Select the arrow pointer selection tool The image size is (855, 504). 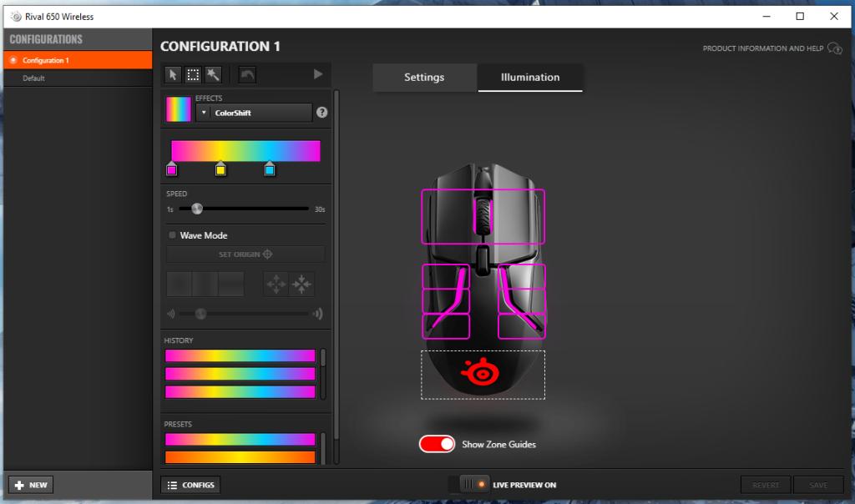pyautogui.click(x=173, y=75)
